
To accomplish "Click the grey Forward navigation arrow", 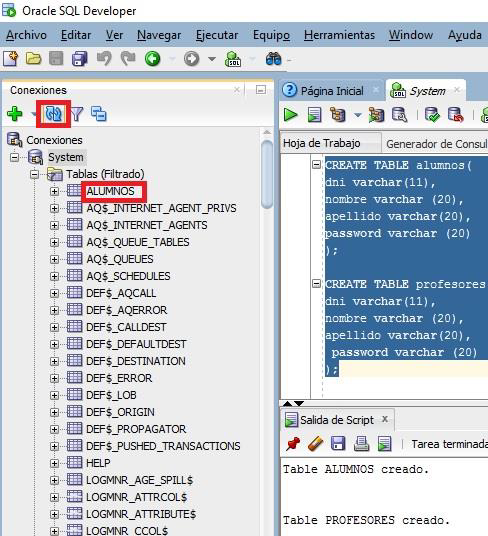I will pyautogui.click(x=191, y=59).
